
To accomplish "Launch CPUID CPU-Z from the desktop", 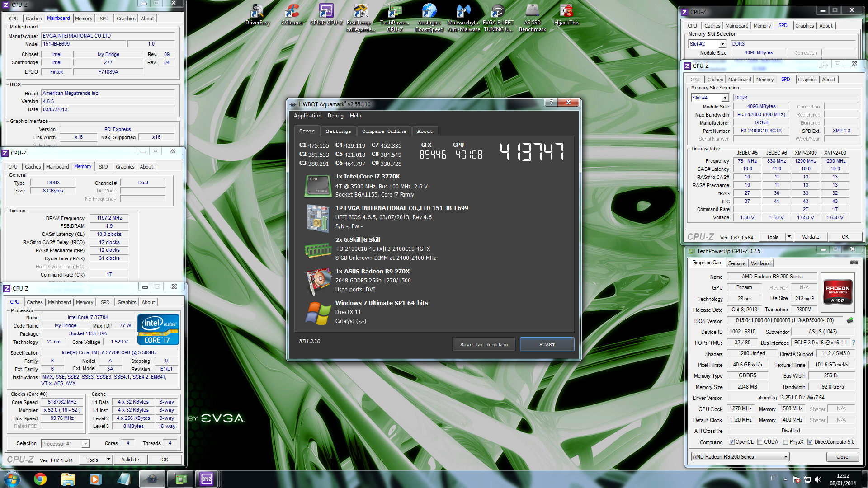I will pyautogui.click(x=326, y=14).
